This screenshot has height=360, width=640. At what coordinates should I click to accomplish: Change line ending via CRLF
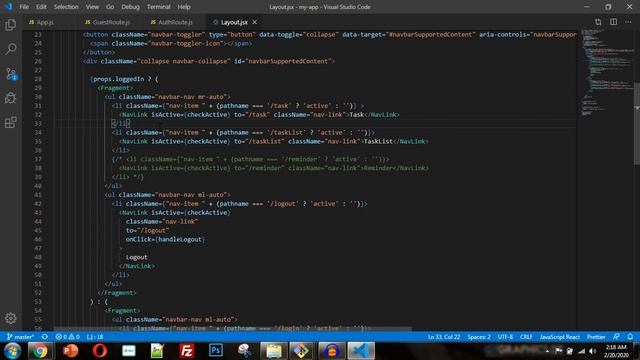click(x=526, y=337)
